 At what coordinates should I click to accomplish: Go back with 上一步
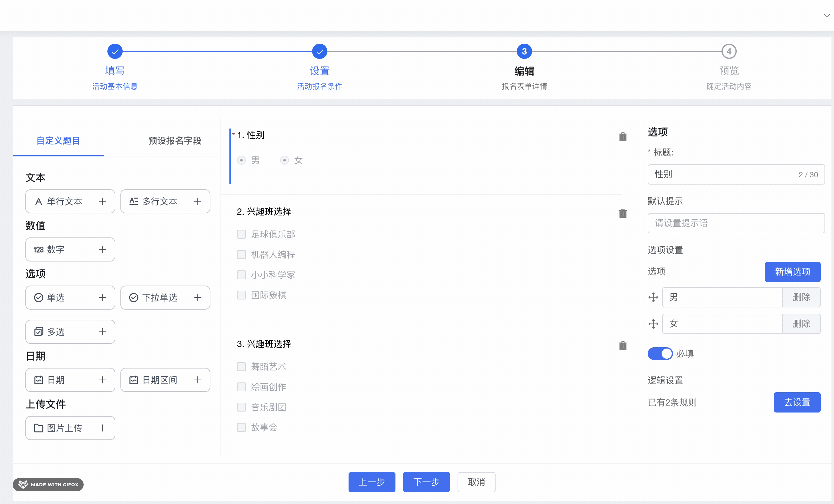pos(372,482)
